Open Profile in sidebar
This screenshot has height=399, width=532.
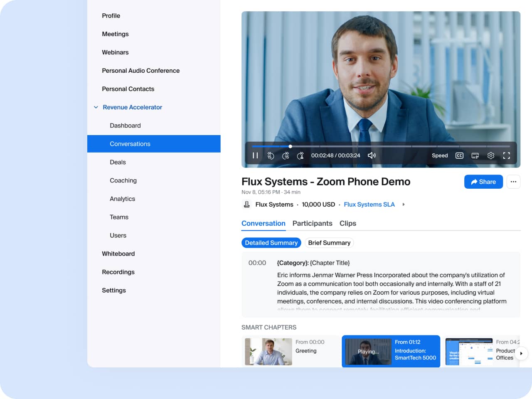click(111, 16)
